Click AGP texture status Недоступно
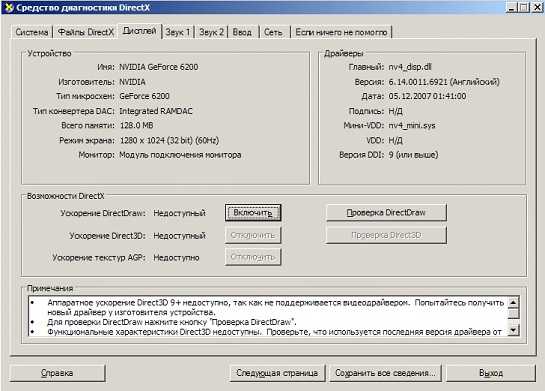The image size is (545, 391). pos(176,258)
